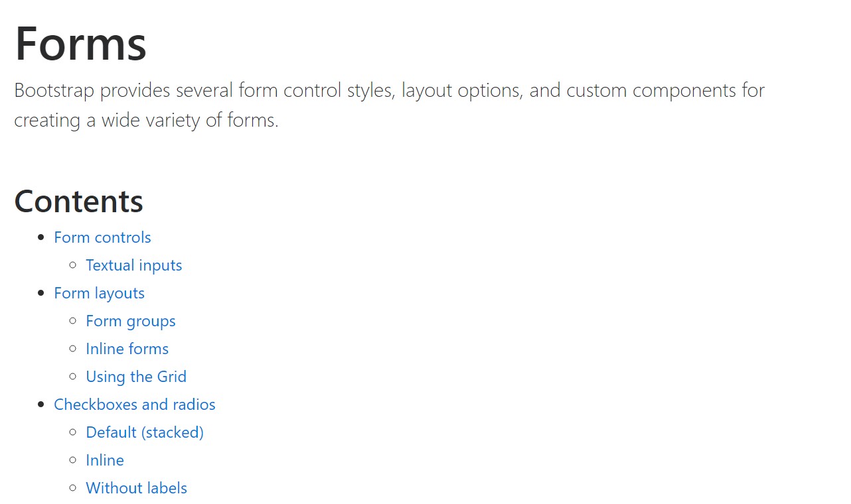Click the hollow bullet beside Form groups
Viewport: 851px width, 504px height.
(x=73, y=321)
